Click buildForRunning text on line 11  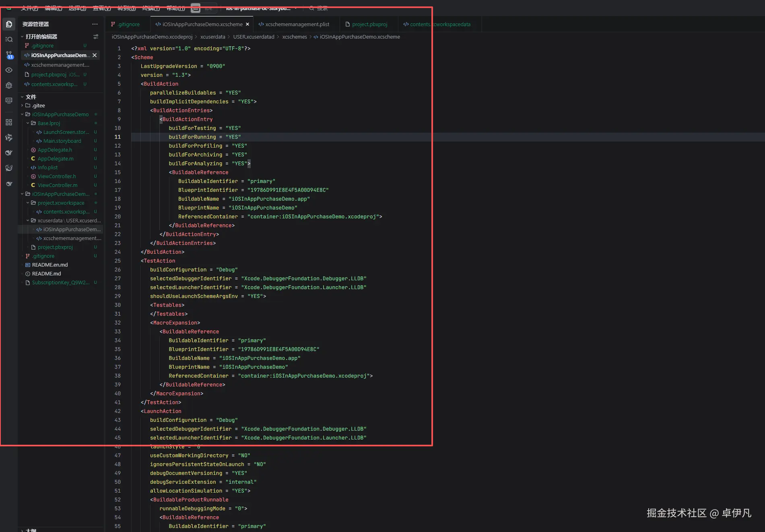192,137
